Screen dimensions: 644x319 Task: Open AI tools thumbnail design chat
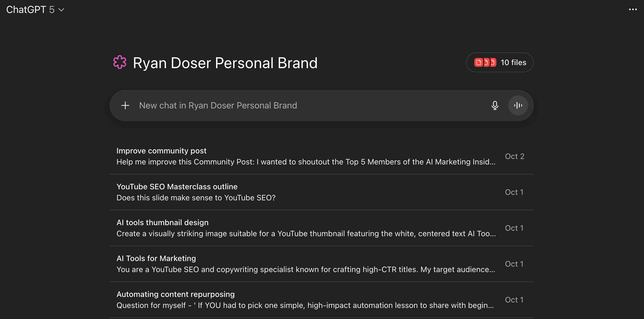[163, 222]
